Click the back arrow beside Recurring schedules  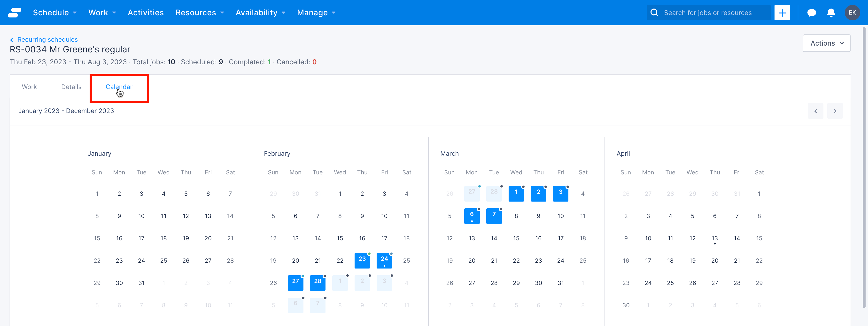tap(11, 40)
